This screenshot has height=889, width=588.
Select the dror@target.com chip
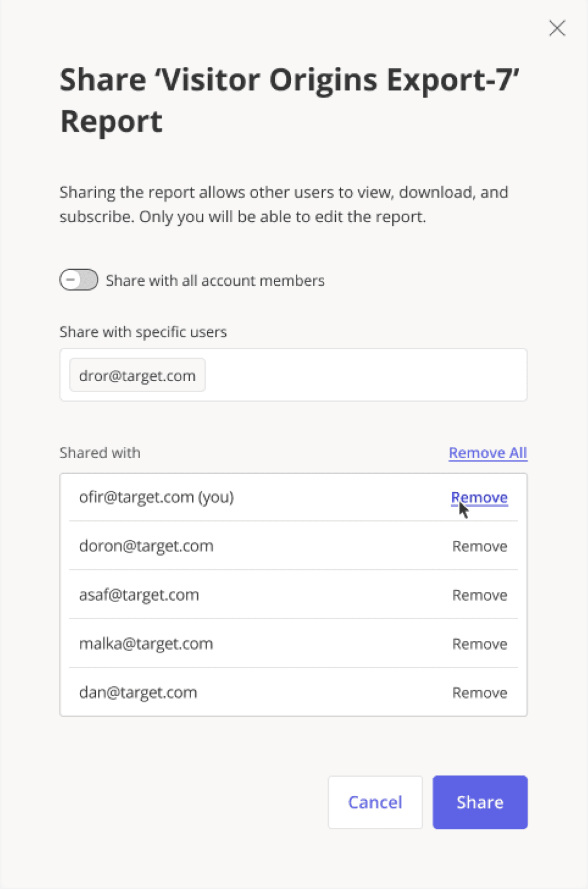[x=137, y=375]
